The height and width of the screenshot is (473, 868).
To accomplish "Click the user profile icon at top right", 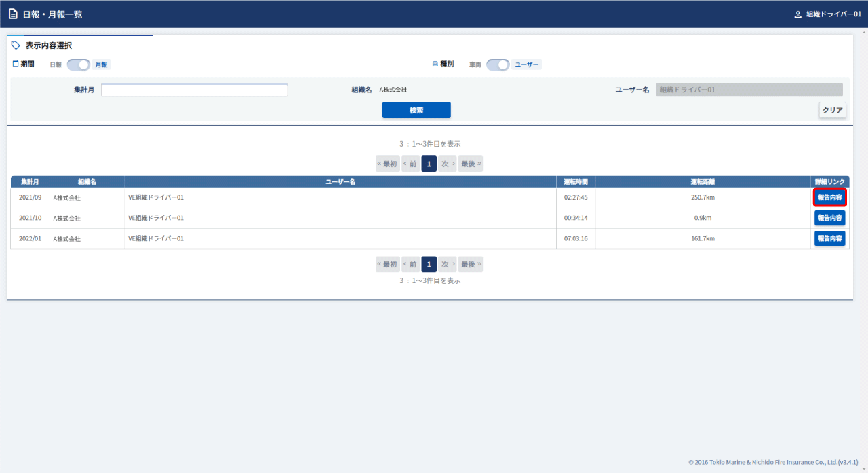I will tap(797, 14).
